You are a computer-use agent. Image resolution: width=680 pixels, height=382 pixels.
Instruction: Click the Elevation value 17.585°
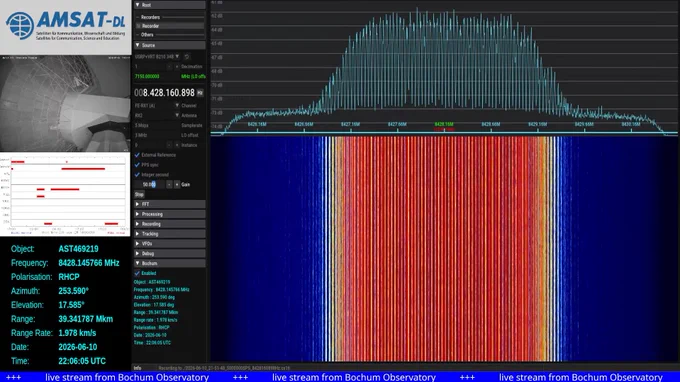coord(72,305)
